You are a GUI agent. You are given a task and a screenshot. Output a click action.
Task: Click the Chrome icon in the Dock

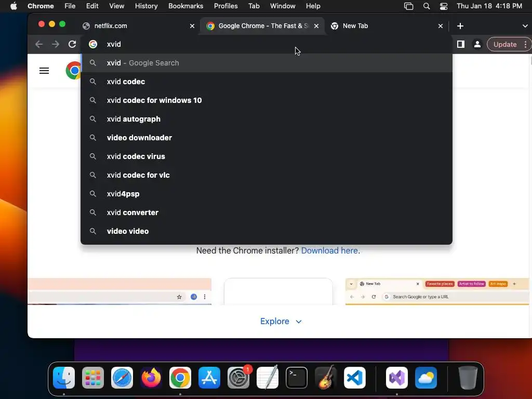pyautogui.click(x=180, y=378)
